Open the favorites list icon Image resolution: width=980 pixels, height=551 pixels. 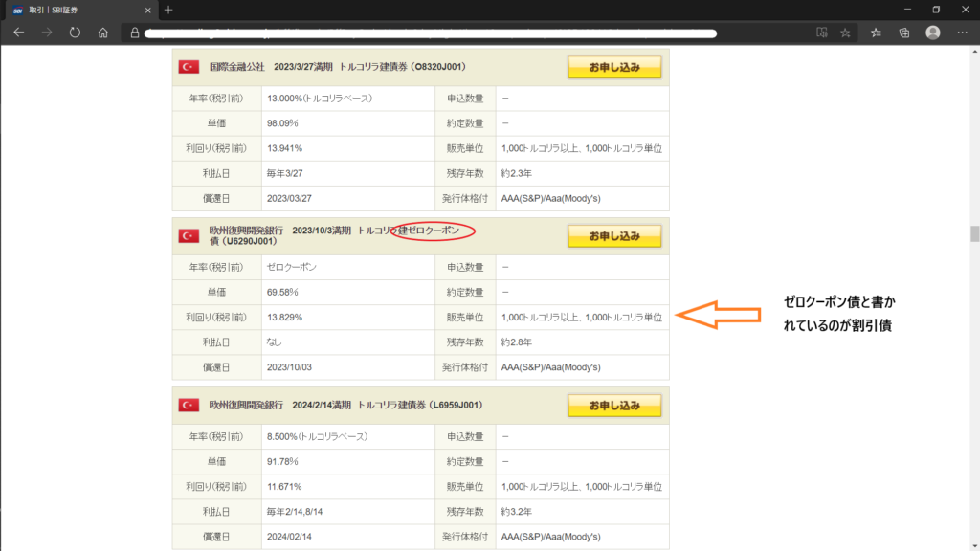(876, 32)
